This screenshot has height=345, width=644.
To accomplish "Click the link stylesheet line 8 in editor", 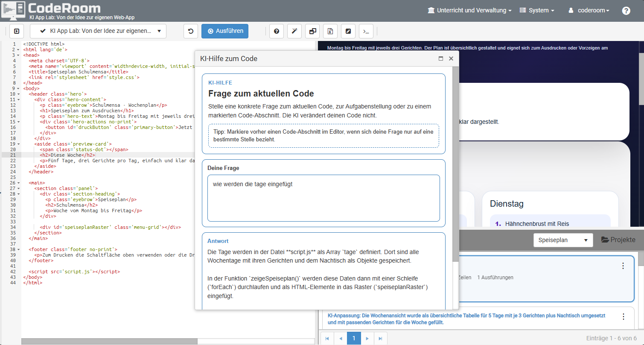I will (x=84, y=77).
